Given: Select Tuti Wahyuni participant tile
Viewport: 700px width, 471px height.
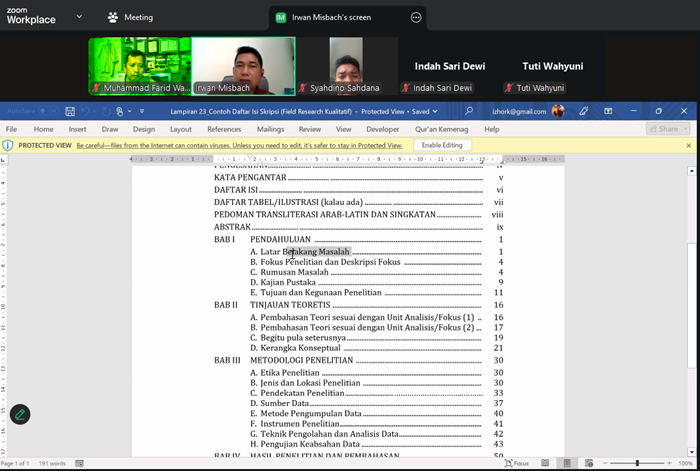Looking at the screenshot, I should 553,66.
